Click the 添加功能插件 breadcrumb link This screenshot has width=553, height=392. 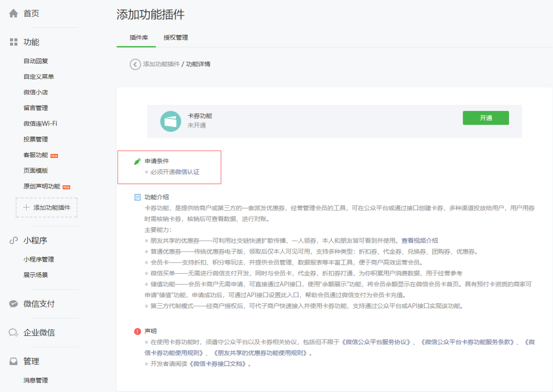point(161,64)
